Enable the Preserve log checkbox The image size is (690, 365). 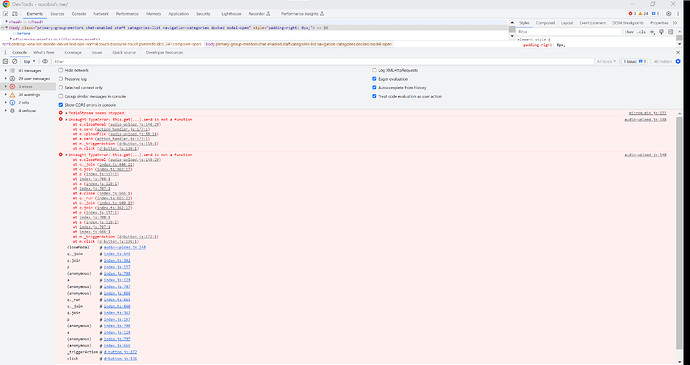coord(61,79)
